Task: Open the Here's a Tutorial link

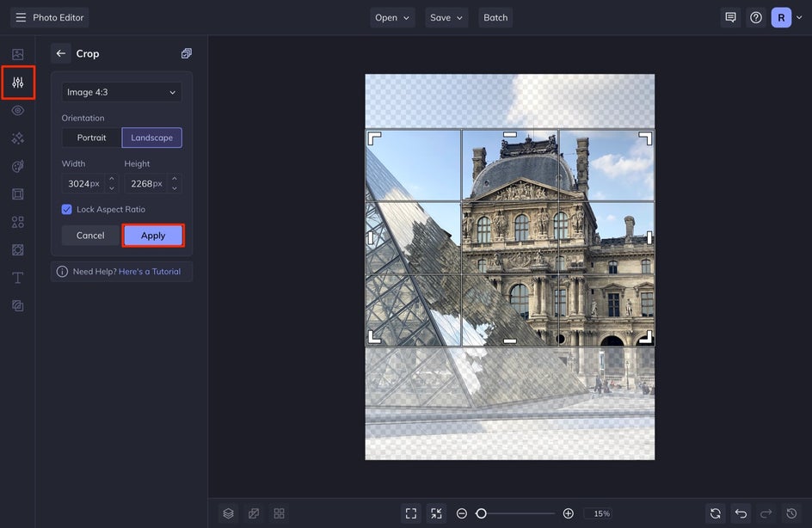Action: pos(150,272)
